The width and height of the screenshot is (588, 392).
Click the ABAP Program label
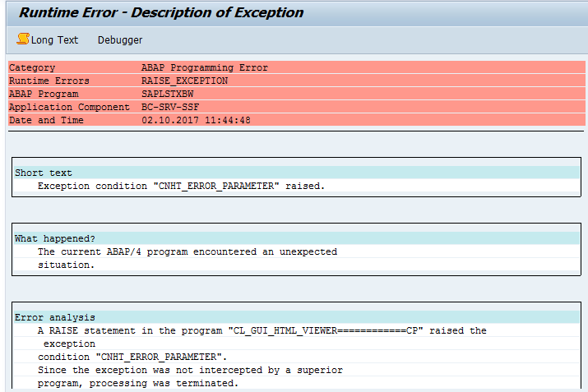tap(44, 94)
